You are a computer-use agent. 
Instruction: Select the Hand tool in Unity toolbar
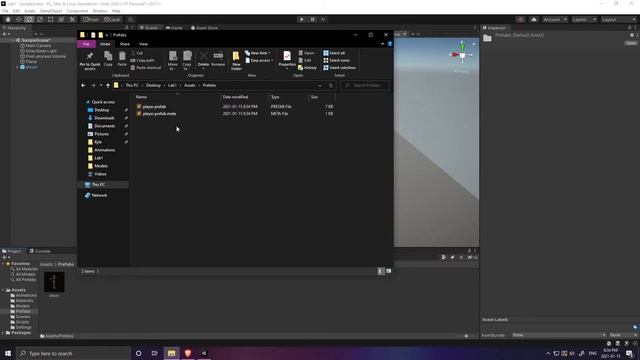pos(8,20)
